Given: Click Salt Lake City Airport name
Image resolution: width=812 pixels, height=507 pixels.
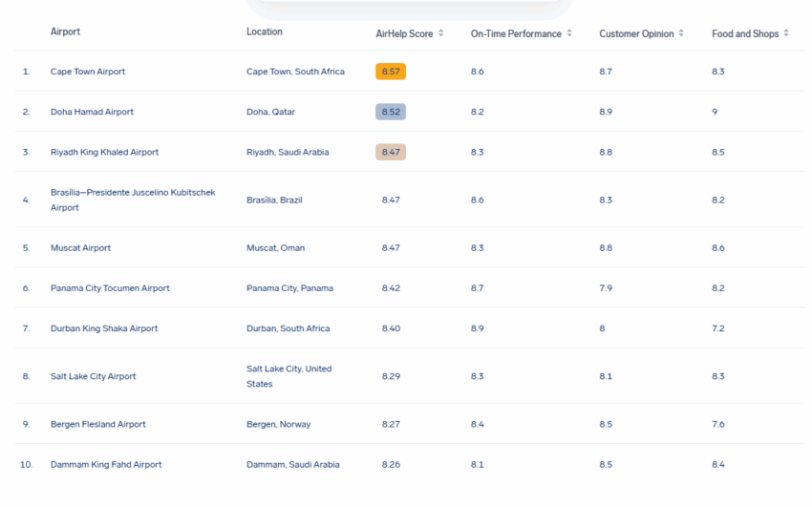Looking at the screenshot, I should 93,376.
